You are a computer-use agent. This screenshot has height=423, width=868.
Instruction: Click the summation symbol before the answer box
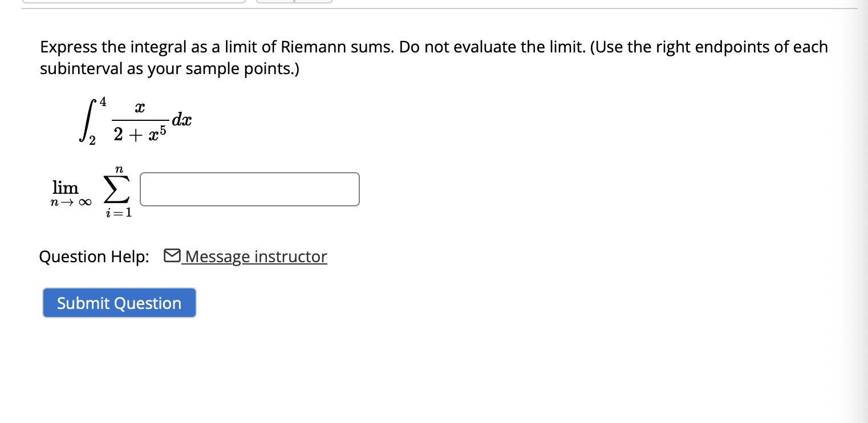click(117, 190)
